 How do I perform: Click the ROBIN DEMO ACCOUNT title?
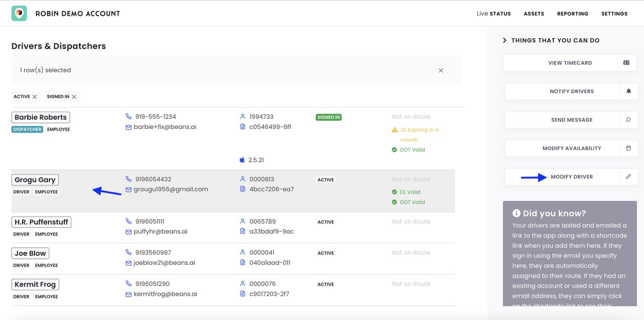(78, 14)
